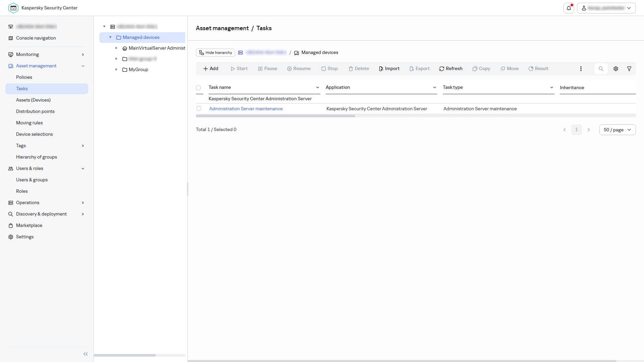Click the Result toolbar button

coord(538,69)
